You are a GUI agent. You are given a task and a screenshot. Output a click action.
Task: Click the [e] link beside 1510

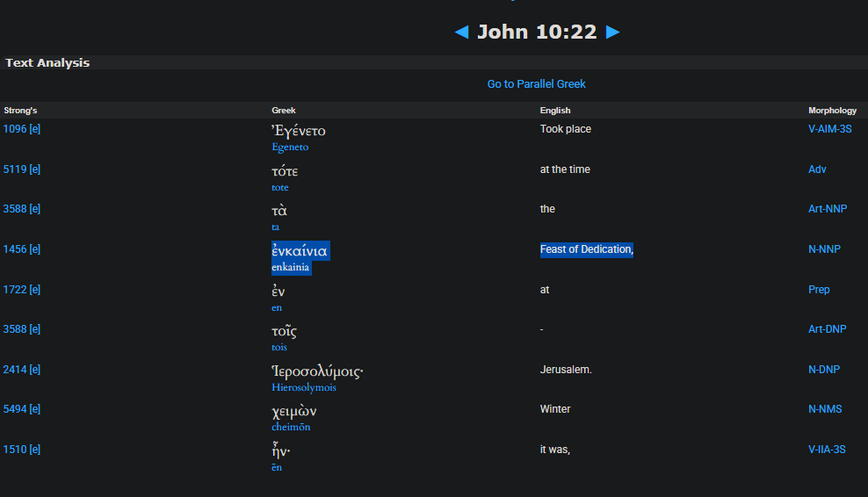35,450
